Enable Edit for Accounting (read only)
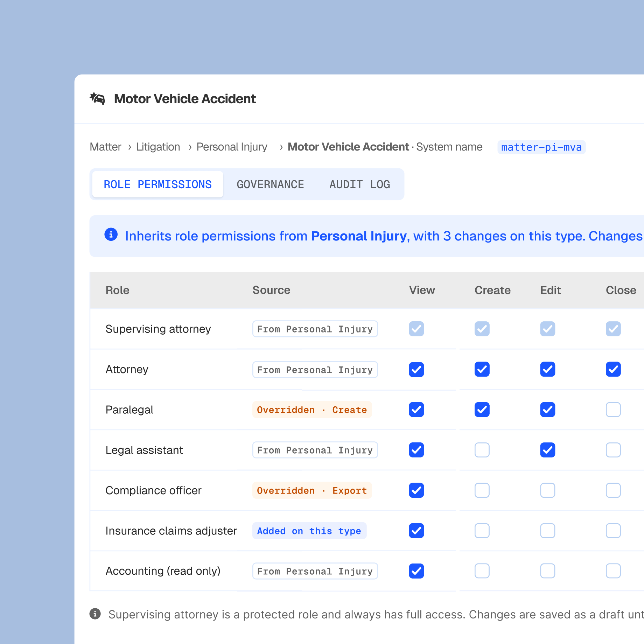Image resolution: width=644 pixels, height=644 pixels. pos(548,571)
